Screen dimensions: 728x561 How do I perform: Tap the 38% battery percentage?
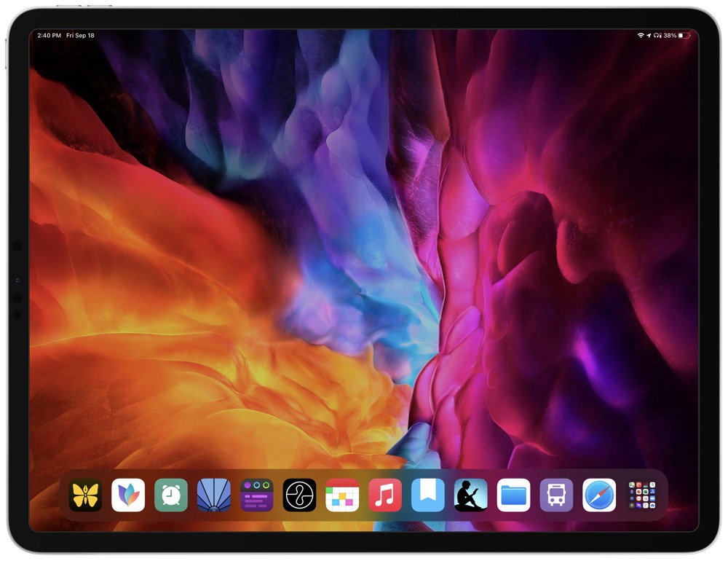point(670,35)
